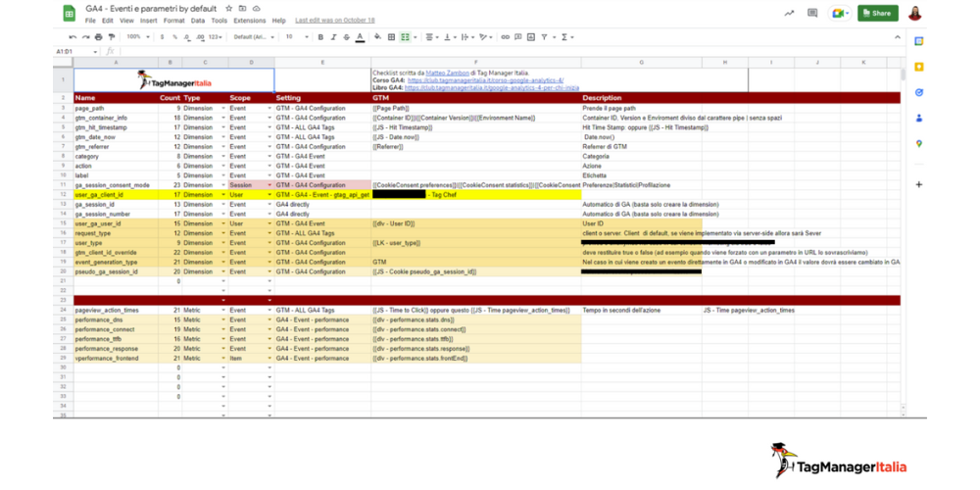This screenshot has width=980, height=490.
Task: Click the Print icon
Action: click(98, 37)
